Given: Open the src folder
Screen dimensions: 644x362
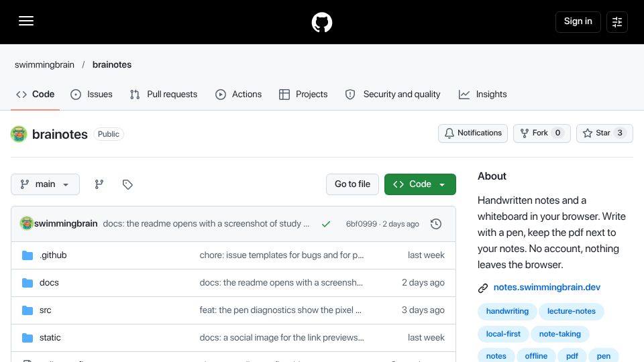Looking at the screenshot, I should 45,310.
